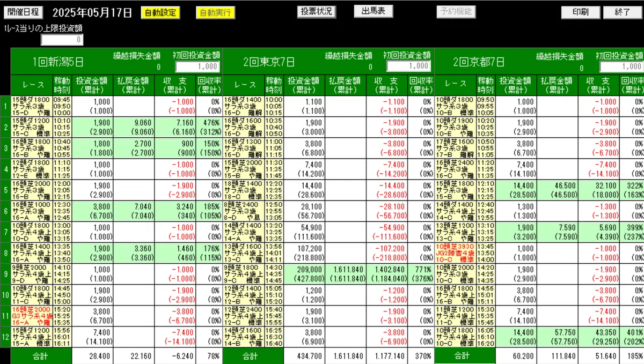Viewport: 644px width, 364px height.
Task: Click the 東京 race 6 investment cell 28,100
Action: coord(304,211)
